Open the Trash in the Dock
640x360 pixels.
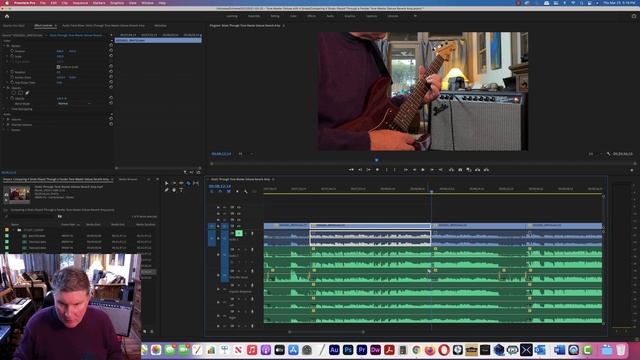[621, 350]
